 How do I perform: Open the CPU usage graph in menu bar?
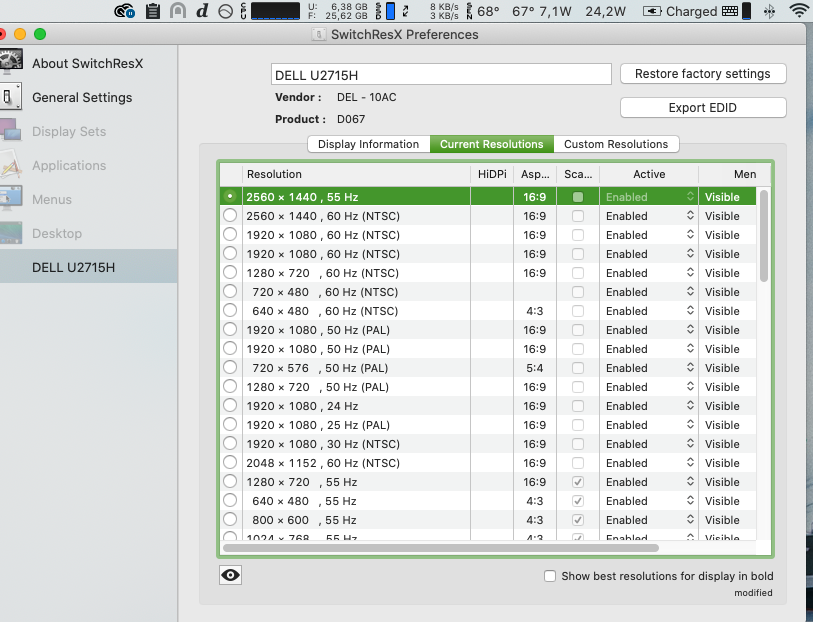point(275,11)
